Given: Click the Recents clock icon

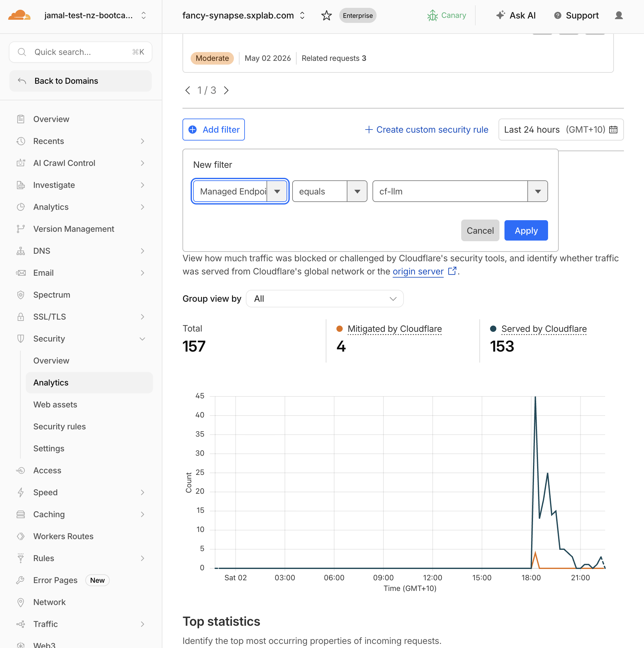Looking at the screenshot, I should (21, 141).
